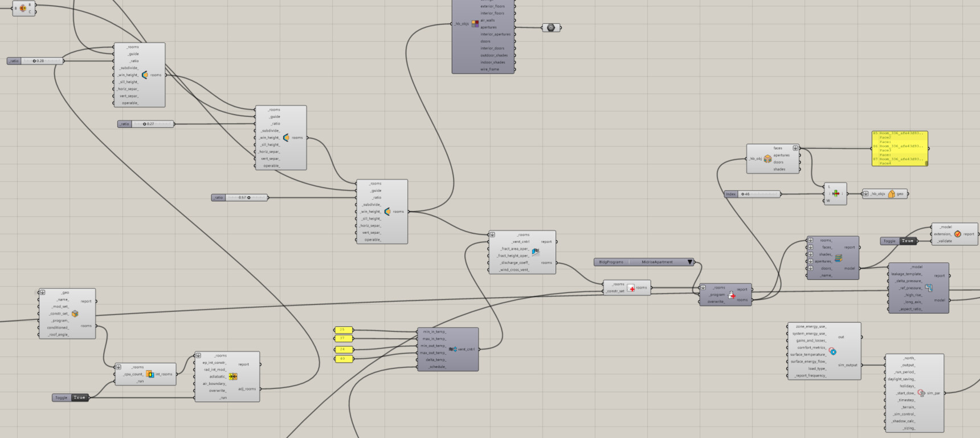Click the arrow beside faces output

(x=795, y=148)
